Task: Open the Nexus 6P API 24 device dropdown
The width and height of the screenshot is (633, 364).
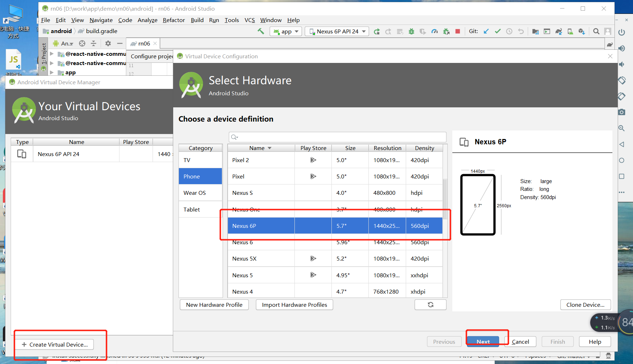Action: pos(337,31)
